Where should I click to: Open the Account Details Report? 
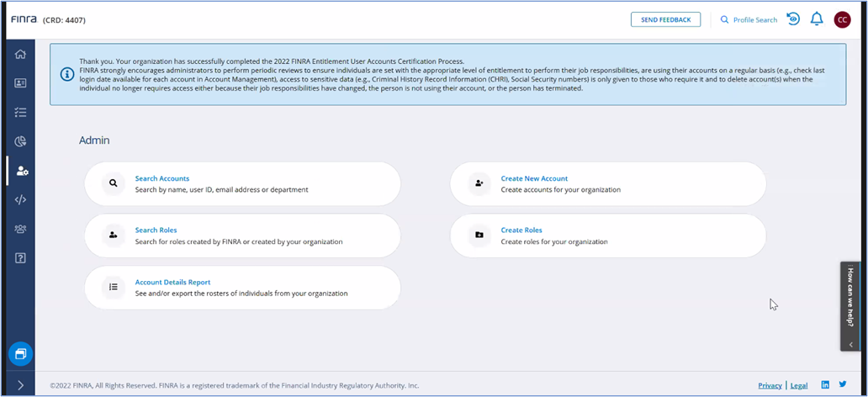point(172,282)
